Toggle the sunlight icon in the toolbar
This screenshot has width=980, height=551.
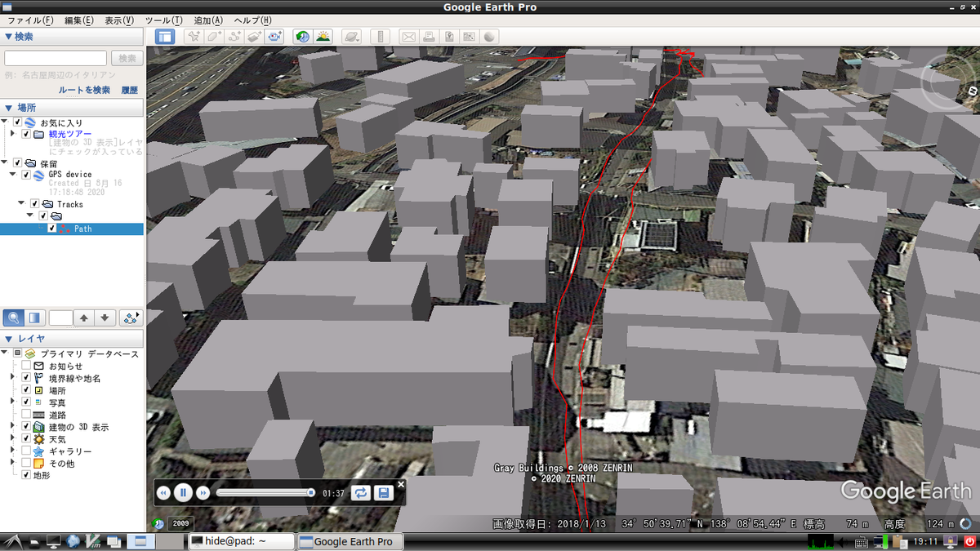323,36
